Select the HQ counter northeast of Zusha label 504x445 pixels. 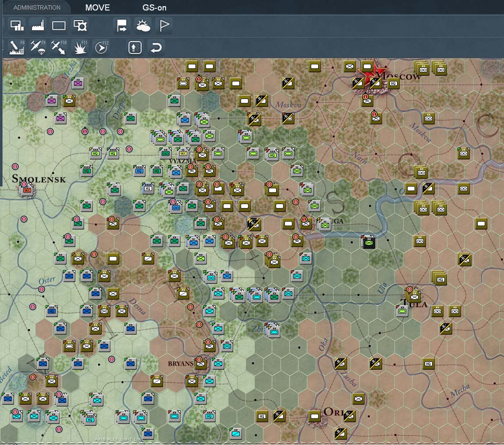(429, 364)
